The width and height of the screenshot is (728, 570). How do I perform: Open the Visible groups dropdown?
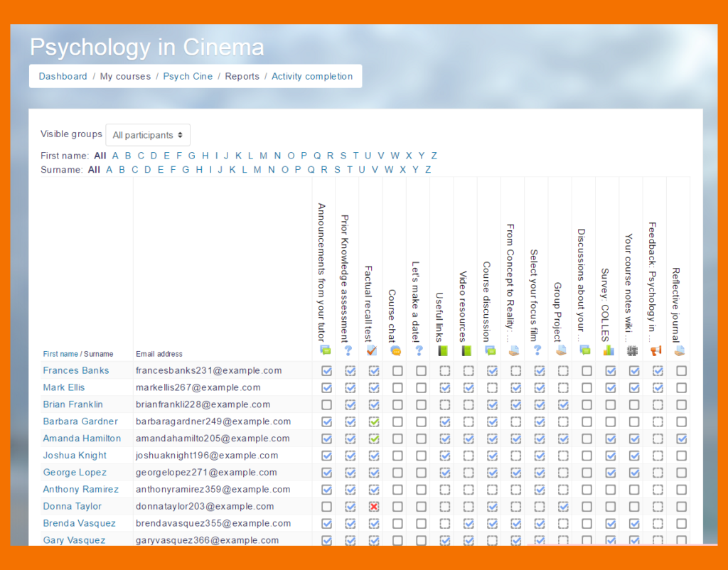148,135
